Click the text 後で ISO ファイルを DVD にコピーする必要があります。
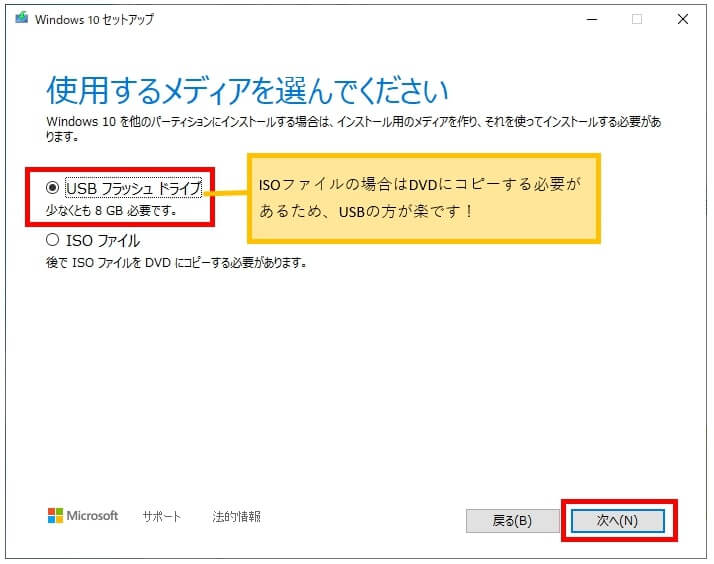 point(177,263)
